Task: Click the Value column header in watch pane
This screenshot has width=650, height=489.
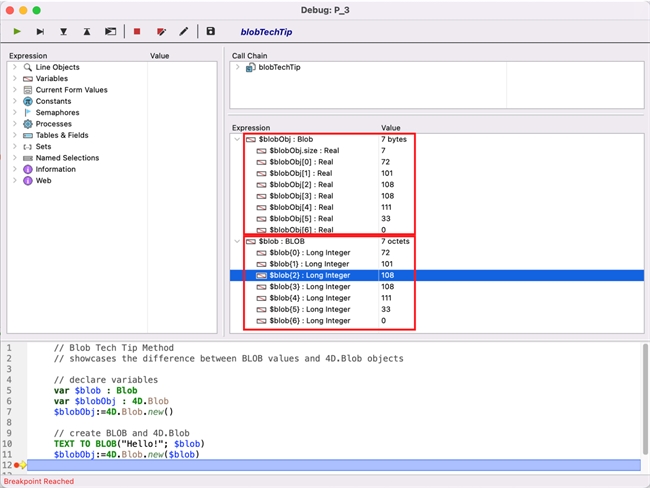Action: [x=391, y=128]
